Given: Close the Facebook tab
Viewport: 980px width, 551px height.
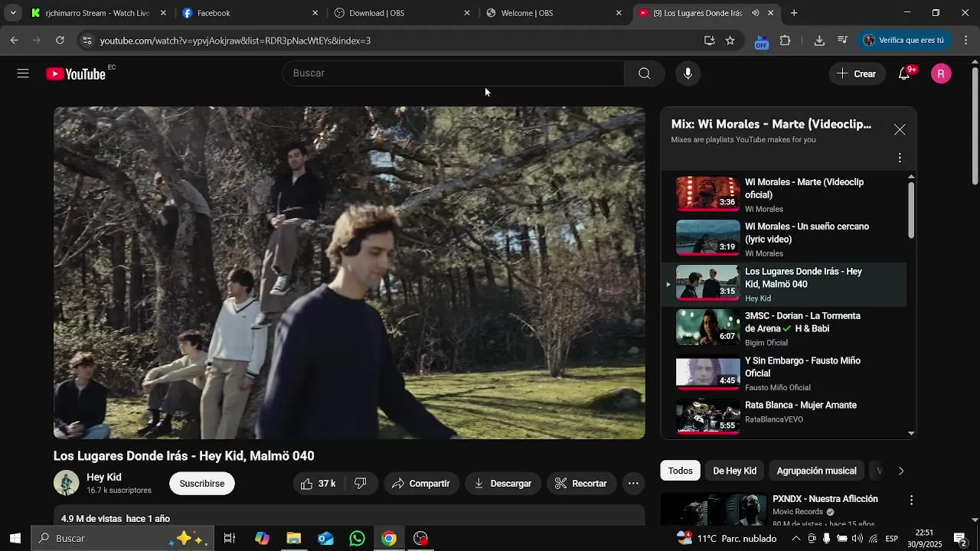Looking at the screenshot, I should (x=315, y=13).
